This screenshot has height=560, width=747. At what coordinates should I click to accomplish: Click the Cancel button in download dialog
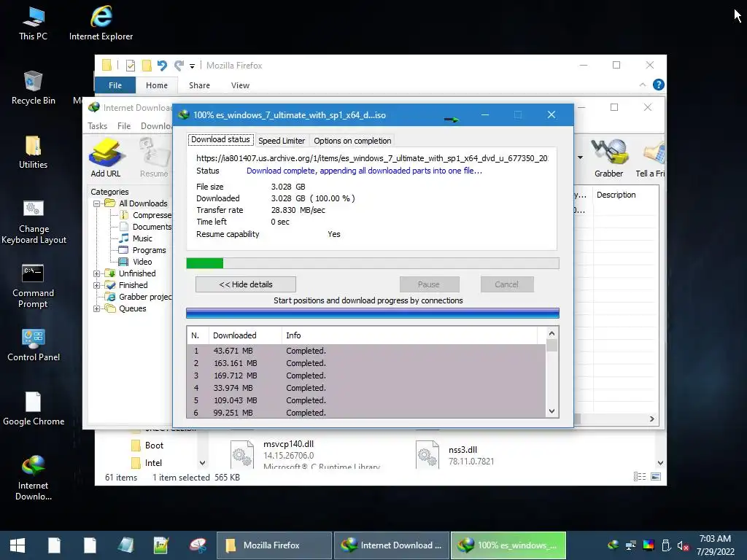point(507,284)
